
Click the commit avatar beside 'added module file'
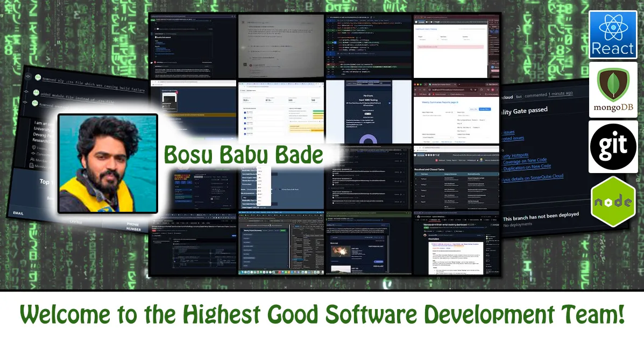tap(36, 93)
